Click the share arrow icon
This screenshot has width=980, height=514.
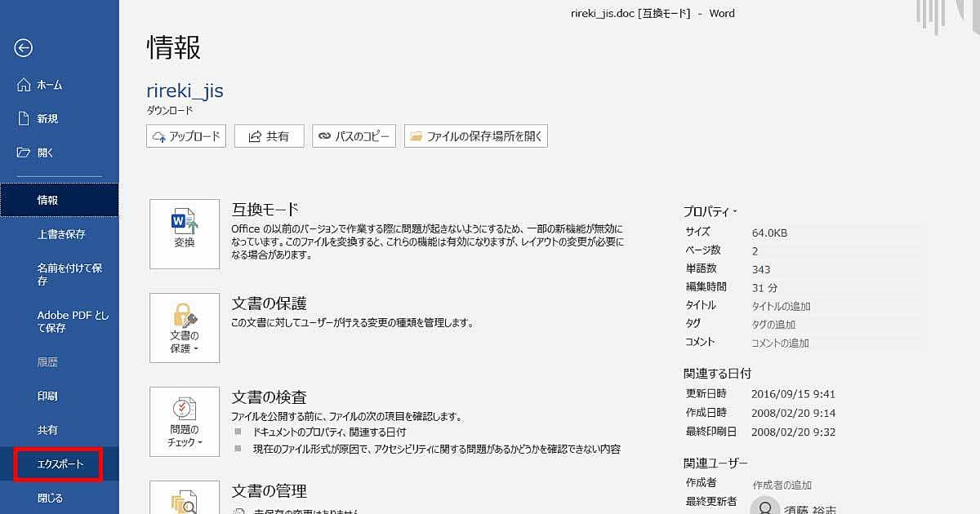255,137
